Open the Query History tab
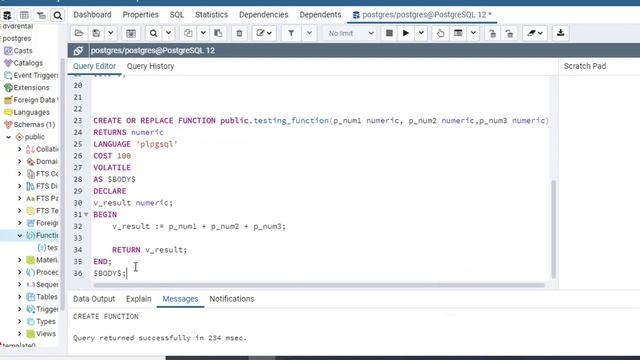This screenshot has height=360, width=640. [150, 66]
